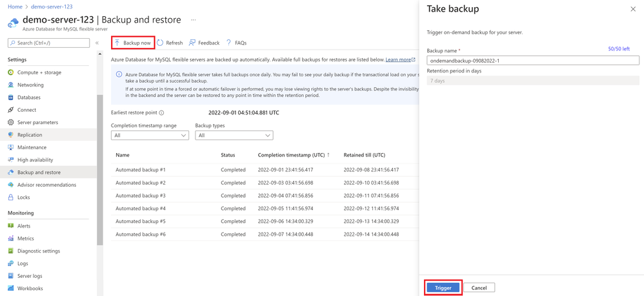Click the Server logs icon
Viewport: 644px width, 296px height.
coord(11,276)
